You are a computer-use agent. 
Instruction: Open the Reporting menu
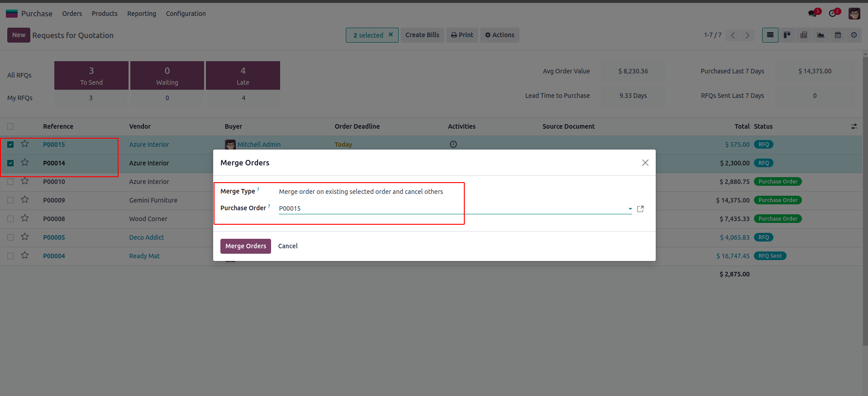[142, 14]
